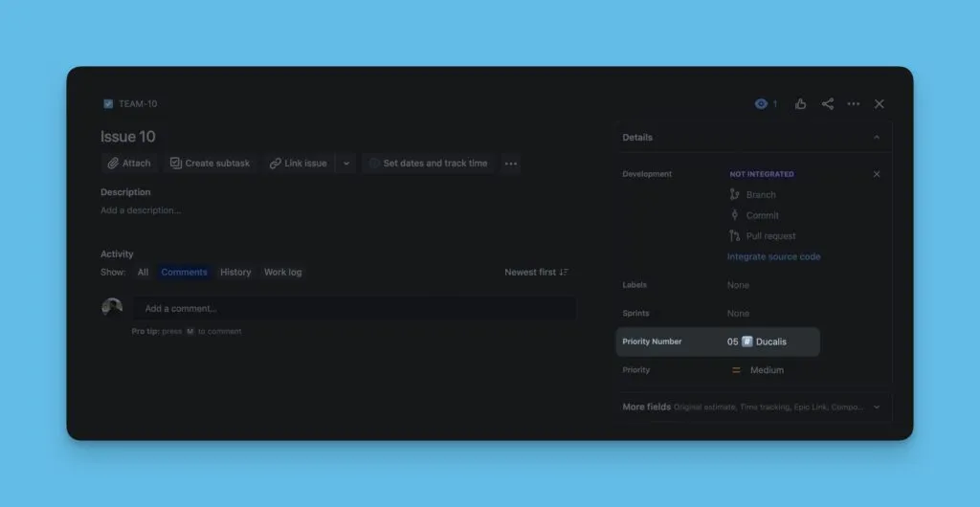Show All activity
980x507 pixels.
tap(143, 273)
